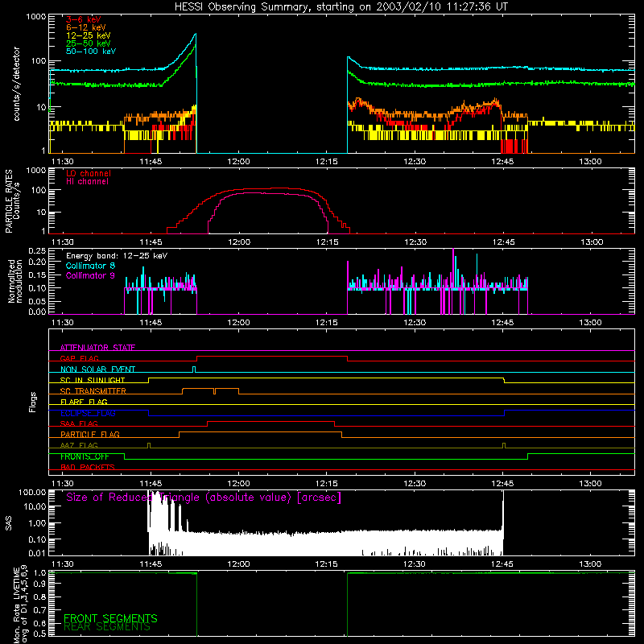Click the GAP FLAG label
Screen dimensions: 644x644
click(x=79, y=358)
